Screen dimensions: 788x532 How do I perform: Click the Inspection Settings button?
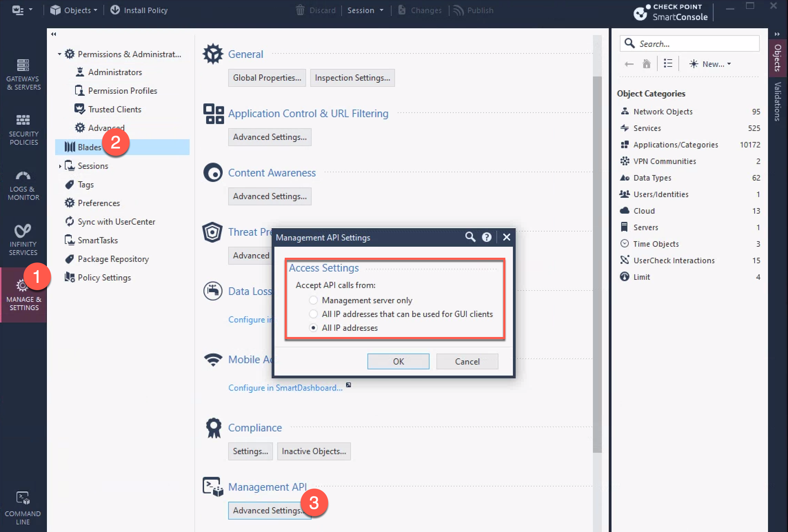352,78
